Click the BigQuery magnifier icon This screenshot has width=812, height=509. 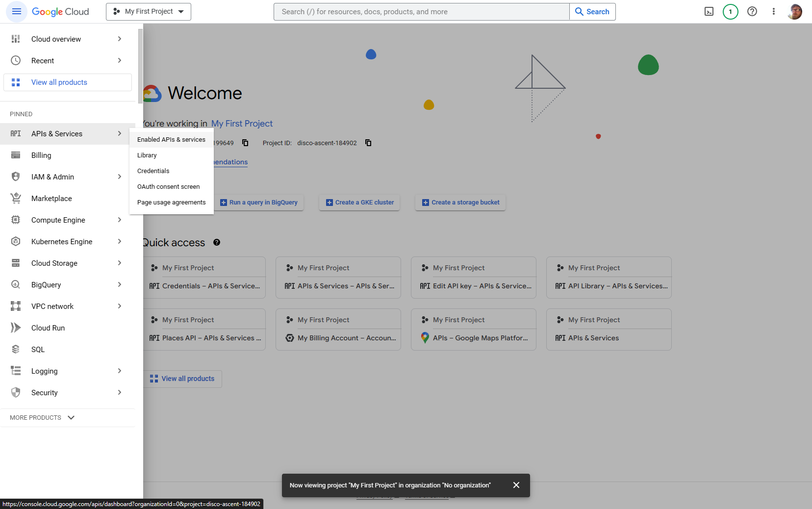[x=16, y=284]
